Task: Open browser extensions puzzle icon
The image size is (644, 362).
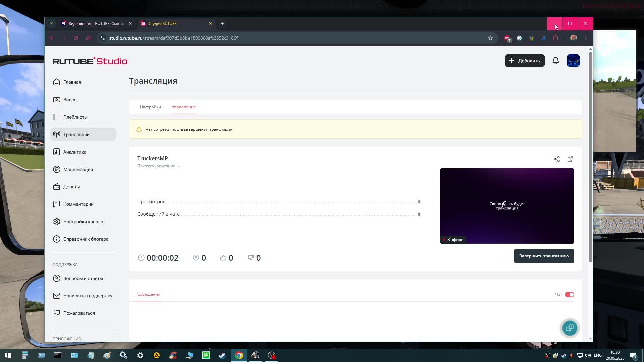Action: pos(556,38)
